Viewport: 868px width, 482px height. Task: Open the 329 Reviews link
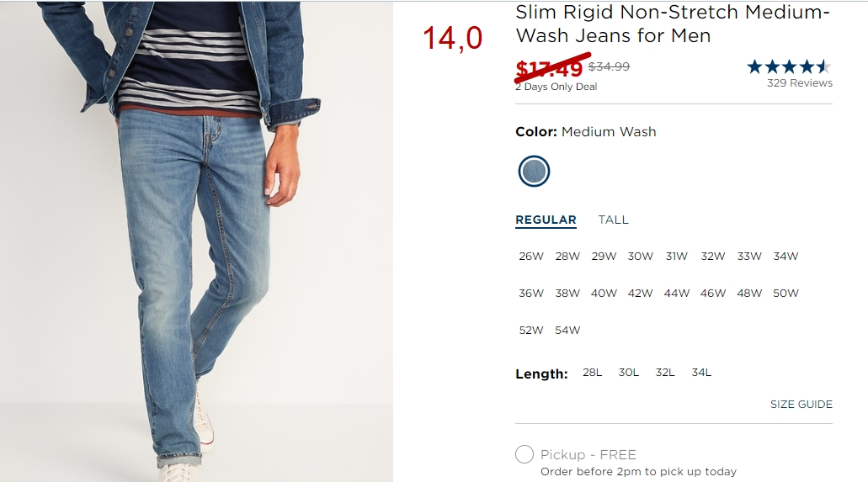pos(799,83)
